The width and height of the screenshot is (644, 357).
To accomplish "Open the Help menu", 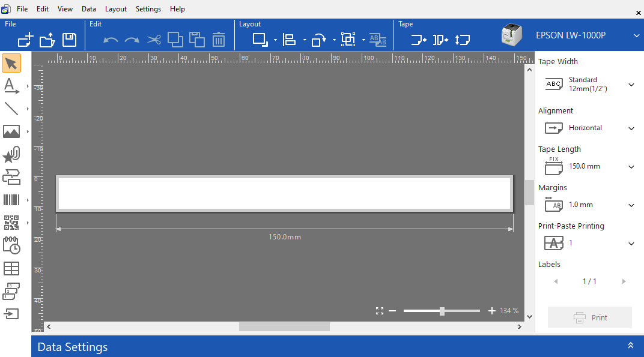I will [x=177, y=9].
